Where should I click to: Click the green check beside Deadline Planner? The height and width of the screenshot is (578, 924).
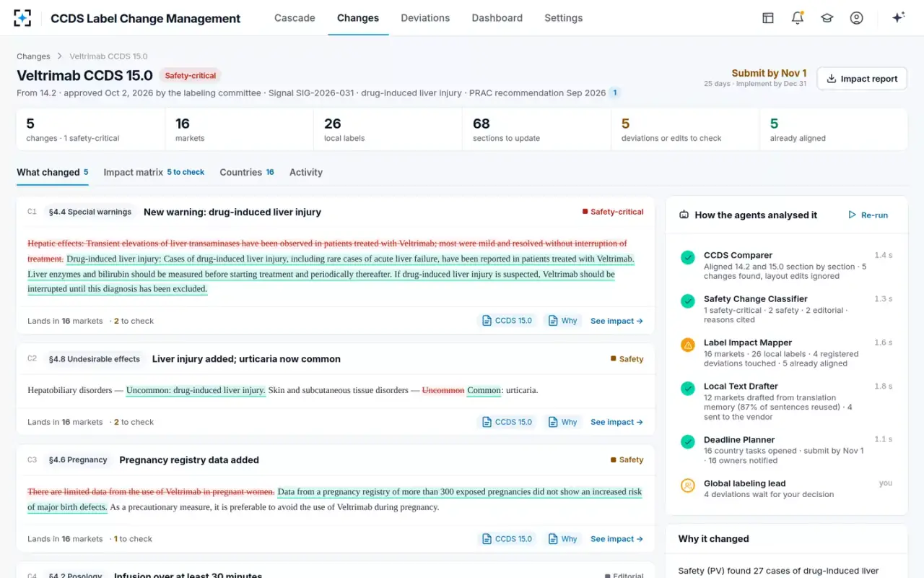coord(688,442)
